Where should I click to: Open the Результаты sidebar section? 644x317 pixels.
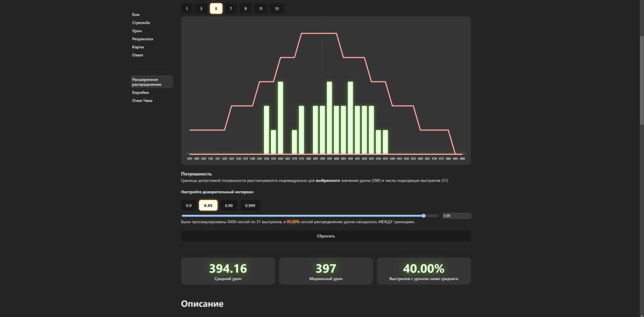pyautogui.click(x=143, y=39)
